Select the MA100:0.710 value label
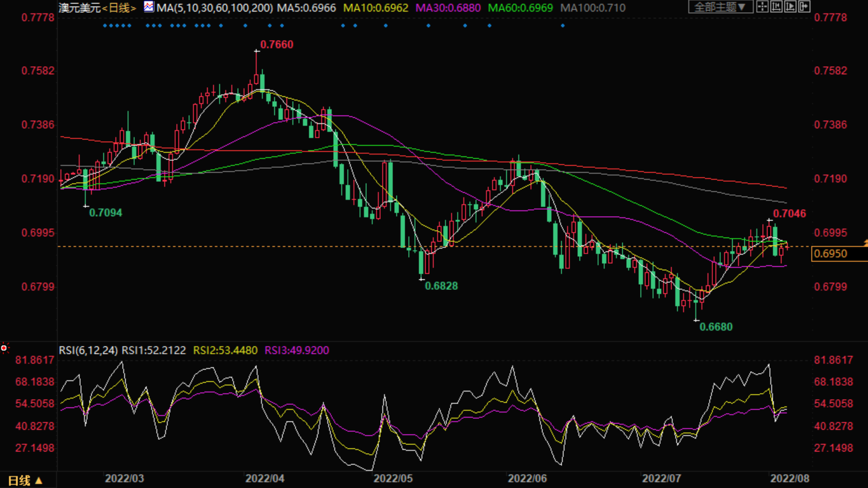The image size is (868, 488). pyautogui.click(x=593, y=8)
